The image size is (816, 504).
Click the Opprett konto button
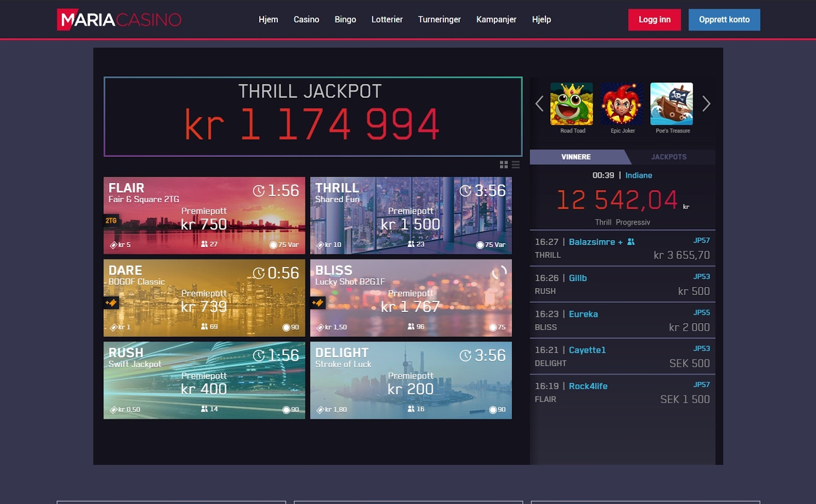tap(724, 20)
